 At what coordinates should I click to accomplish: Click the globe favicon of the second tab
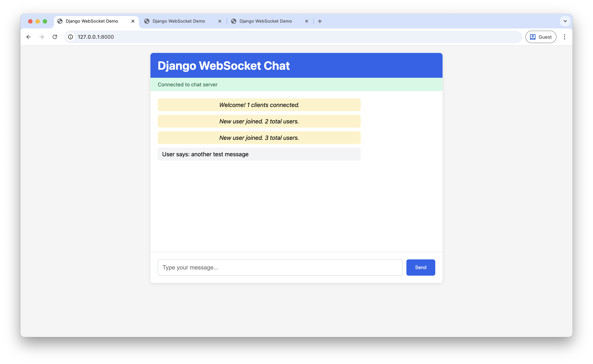point(147,21)
